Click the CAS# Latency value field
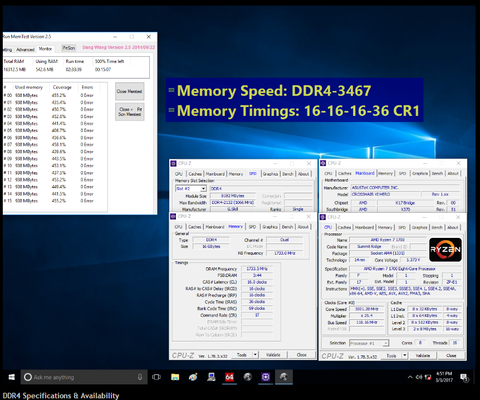Screen dimensions: 480x400 [257, 282]
